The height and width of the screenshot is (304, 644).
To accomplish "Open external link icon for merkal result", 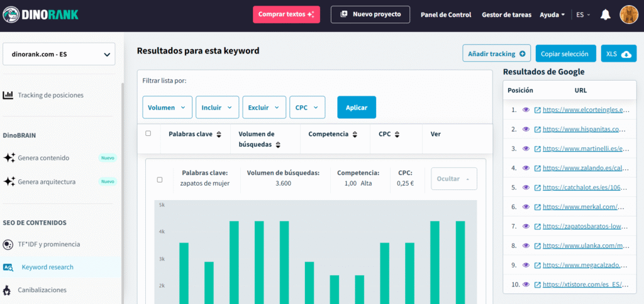I will point(537,207).
